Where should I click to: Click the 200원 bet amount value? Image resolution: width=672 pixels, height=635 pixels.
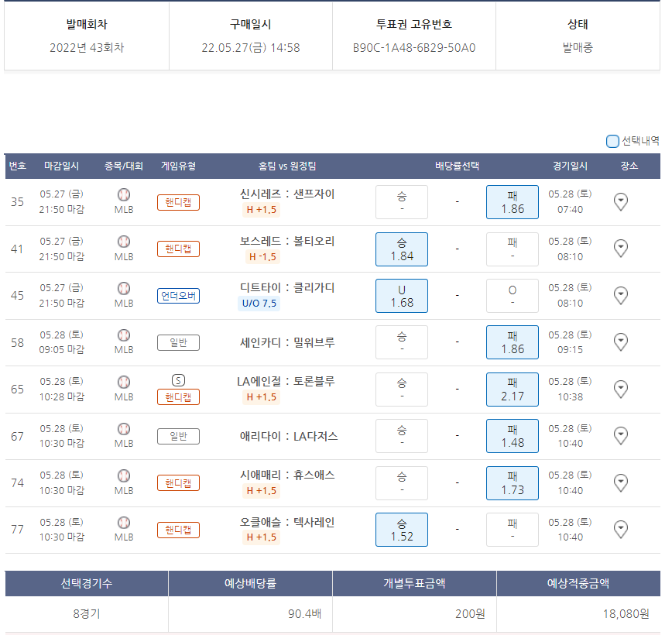[x=470, y=613]
